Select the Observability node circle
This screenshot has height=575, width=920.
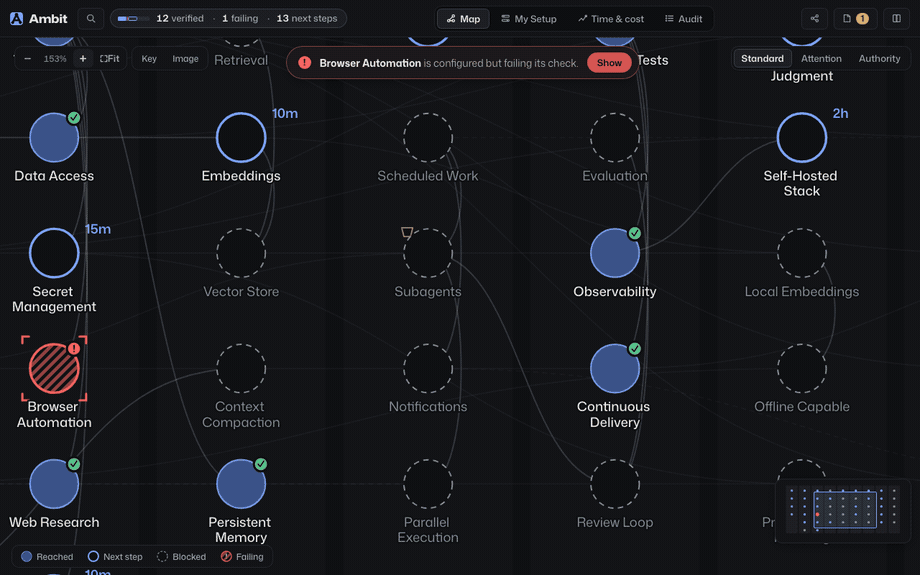(615, 253)
